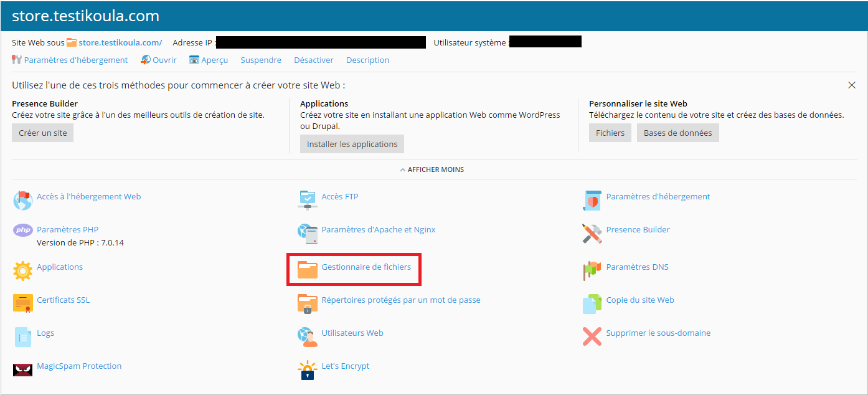
Task: Dismiss the three methods banner
Action: (x=852, y=85)
